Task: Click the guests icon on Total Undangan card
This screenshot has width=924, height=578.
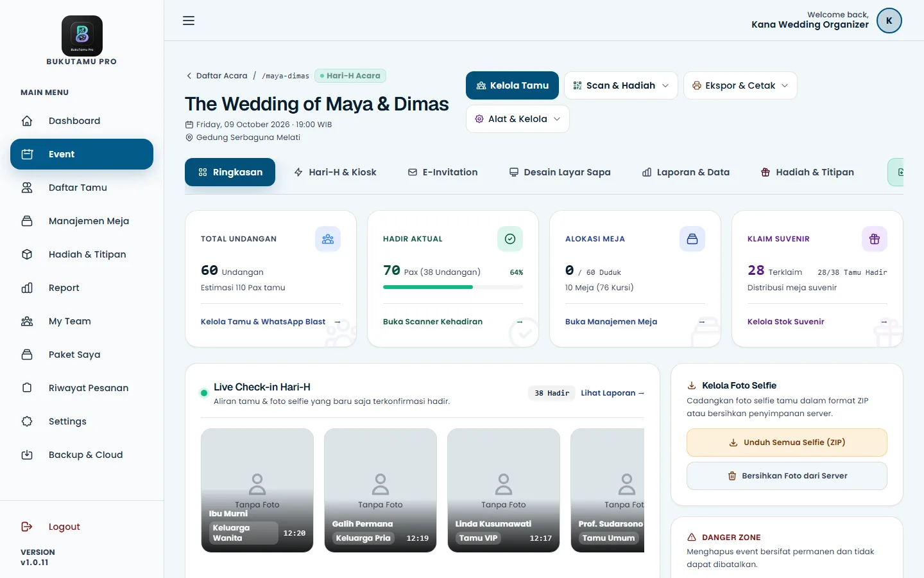Action: pos(328,239)
